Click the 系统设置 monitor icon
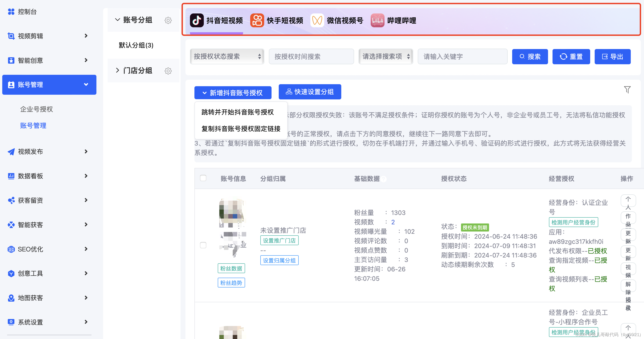Viewport: 644px width, 339px height. coord(11,322)
